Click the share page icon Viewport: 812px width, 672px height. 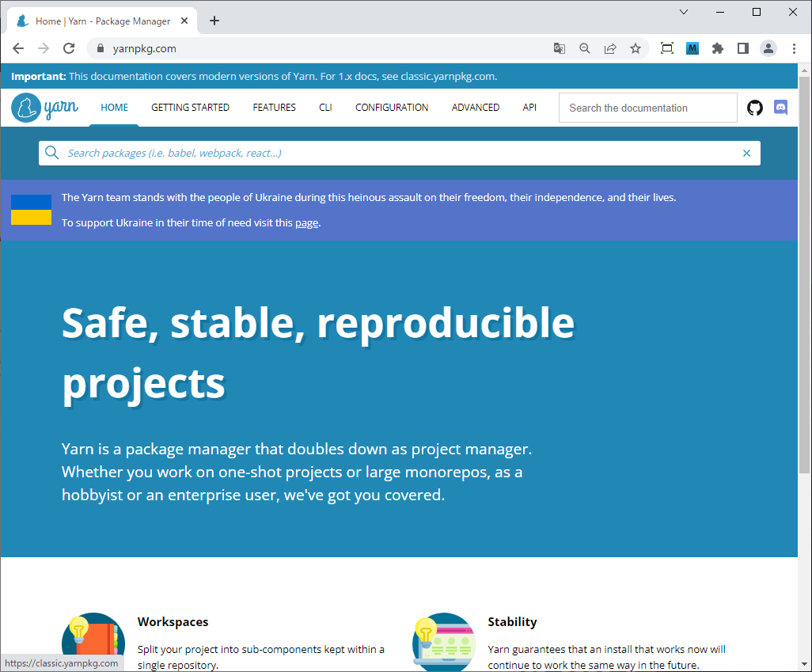[x=610, y=48]
